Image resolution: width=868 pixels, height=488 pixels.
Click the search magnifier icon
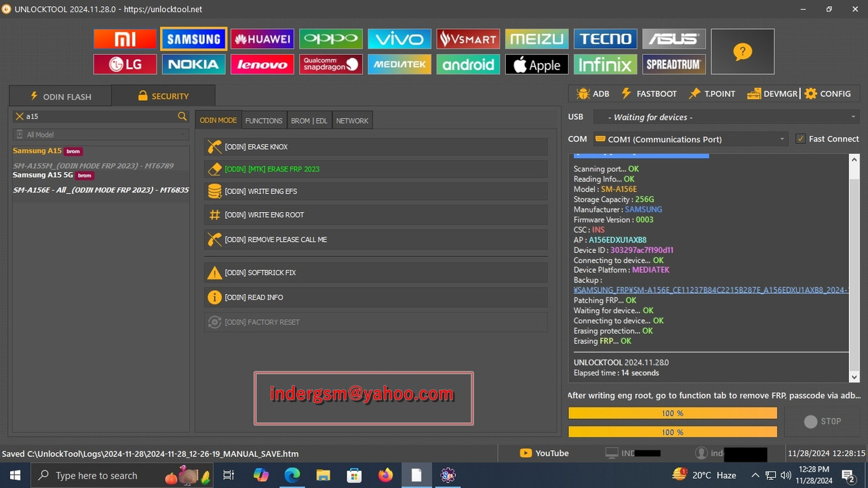tap(182, 117)
